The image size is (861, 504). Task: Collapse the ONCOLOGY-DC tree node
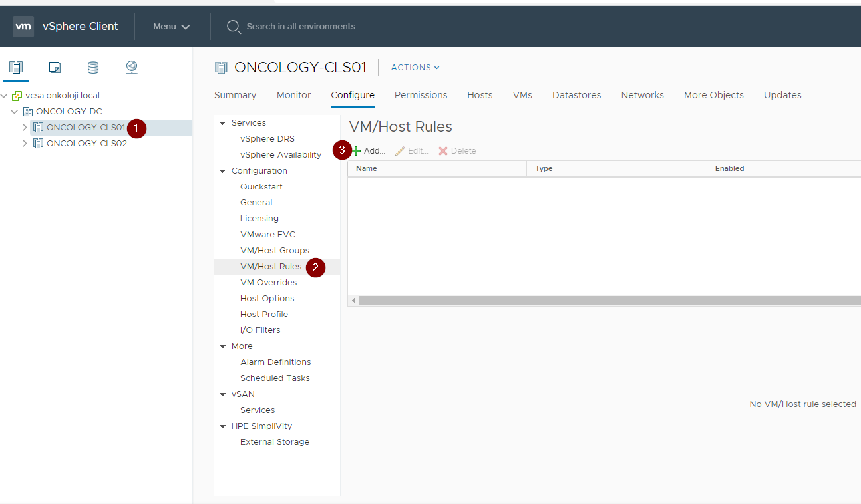[15, 112]
